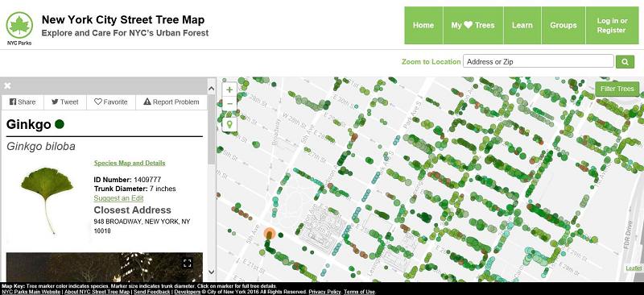Open the Terms of Use link
The width and height of the screenshot is (644, 295).
pyautogui.click(x=359, y=292)
